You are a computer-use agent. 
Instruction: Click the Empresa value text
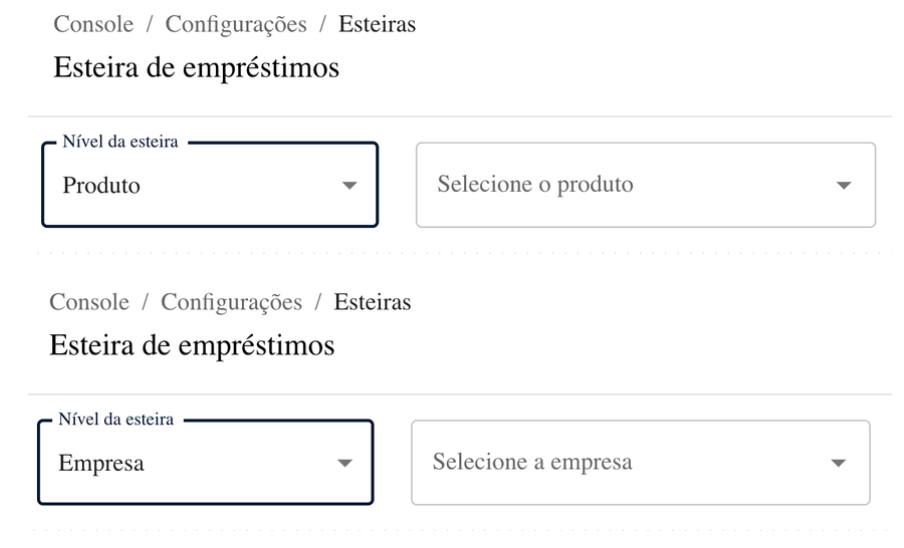point(100,463)
